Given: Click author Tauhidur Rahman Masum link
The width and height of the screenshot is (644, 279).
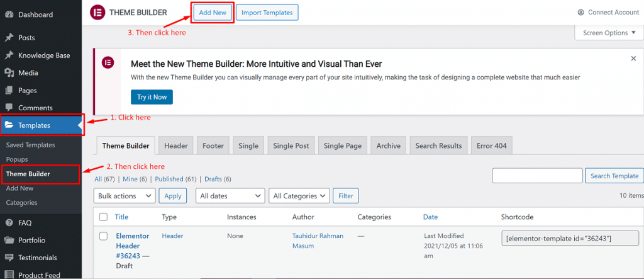Looking at the screenshot, I should pyautogui.click(x=318, y=241).
